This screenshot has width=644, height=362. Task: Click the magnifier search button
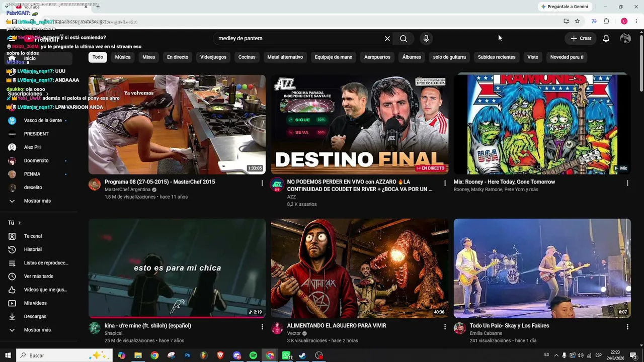(x=404, y=38)
